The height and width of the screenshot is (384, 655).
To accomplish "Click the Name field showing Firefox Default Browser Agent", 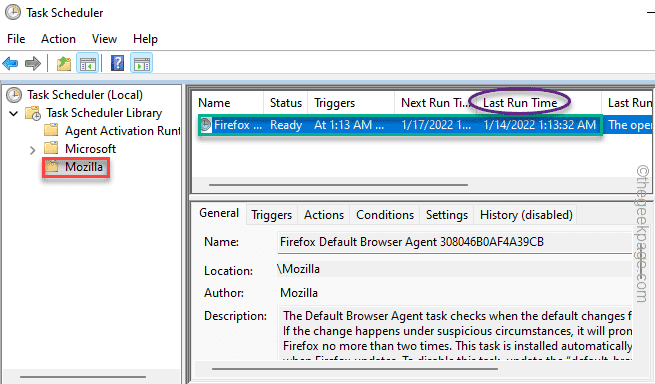I will point(454,242).
